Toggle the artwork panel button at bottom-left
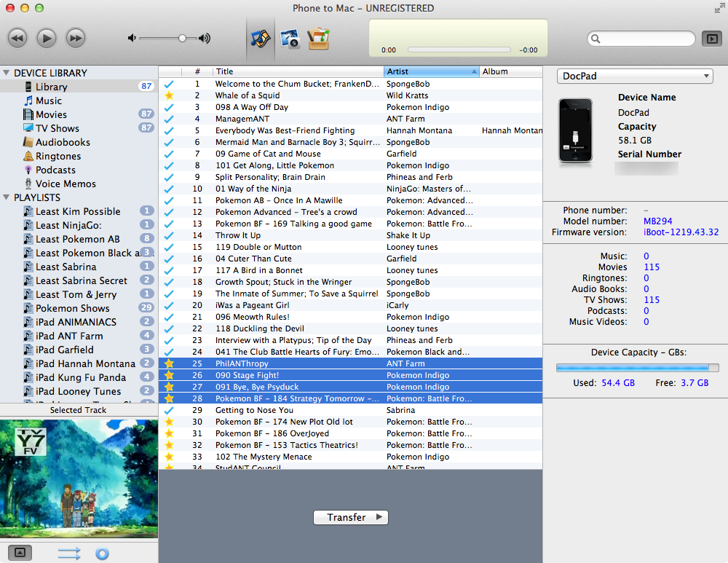 pos(20,553)
